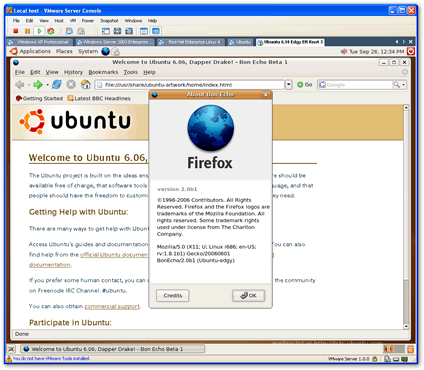
Task: Click the Go button
Action: [x=305, y=85]
